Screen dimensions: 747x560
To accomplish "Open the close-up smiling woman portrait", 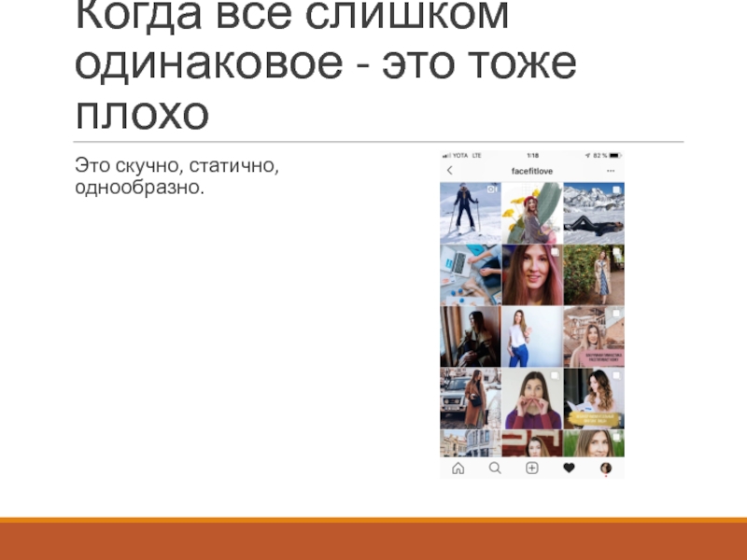I will coord(531,274).
